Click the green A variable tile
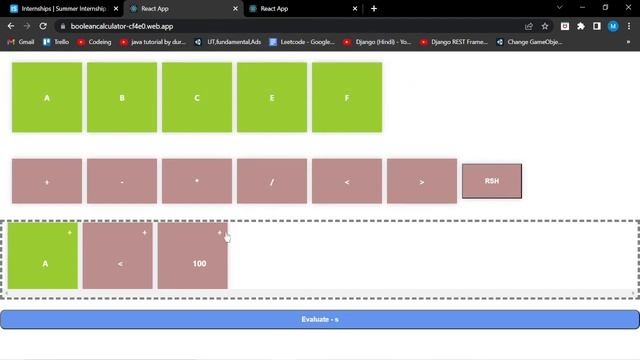 (47, 98)
